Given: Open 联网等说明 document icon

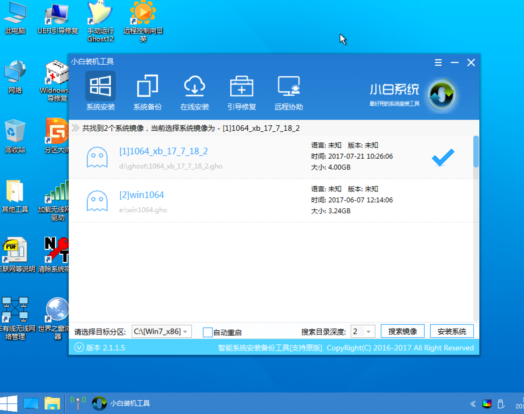Looking at the screenshot, I should (17, 255).
